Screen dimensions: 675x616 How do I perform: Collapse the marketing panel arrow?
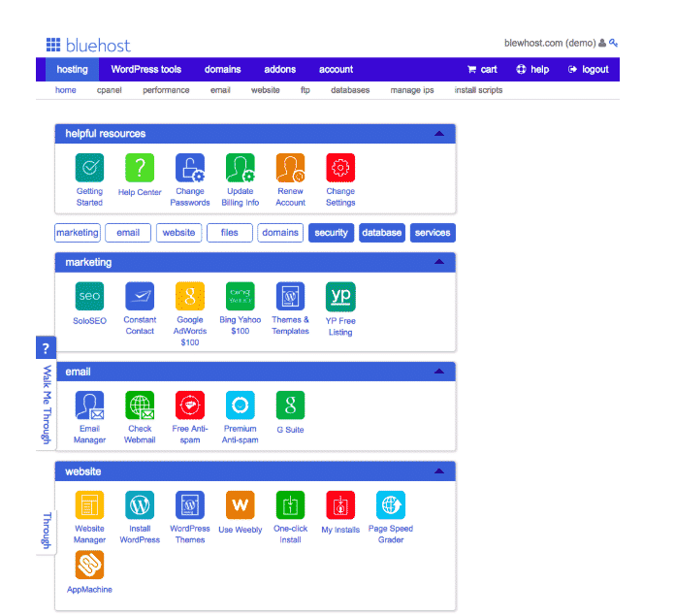[x=439, y=262]
